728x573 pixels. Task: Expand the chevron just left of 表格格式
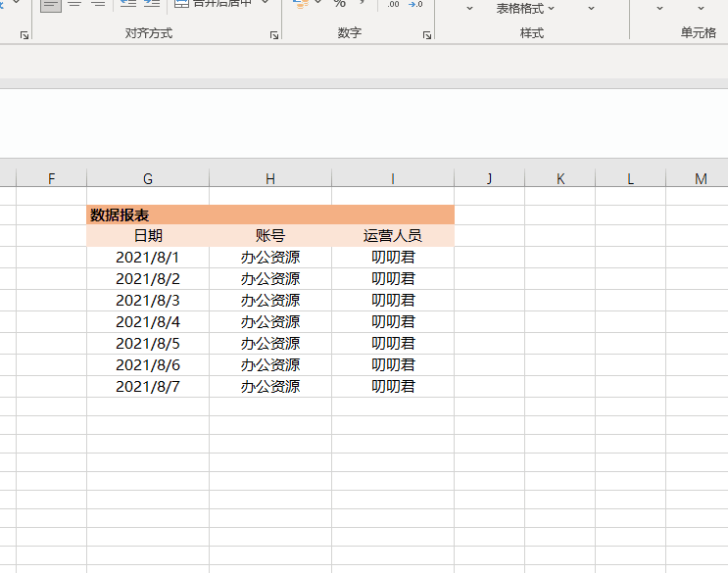pos(470,9)
